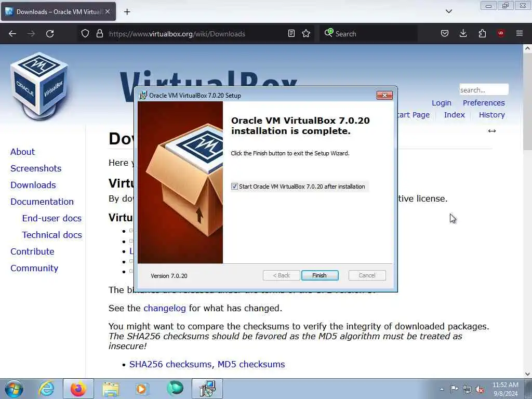This screenshot has width=532, height=399.
Task: Click Cancel button in setup dialog
Action: point(367,275)
